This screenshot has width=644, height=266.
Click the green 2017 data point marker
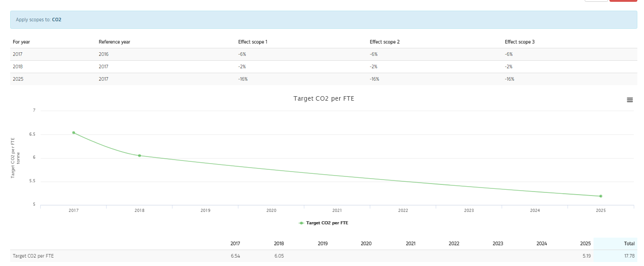(74, 133)
